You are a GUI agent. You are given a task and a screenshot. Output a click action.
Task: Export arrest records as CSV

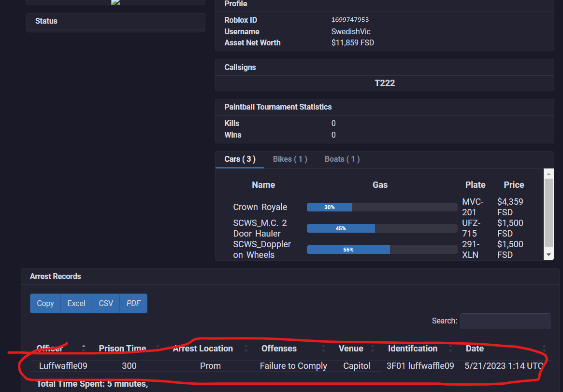pyautogui.click(x=106, y=304)
